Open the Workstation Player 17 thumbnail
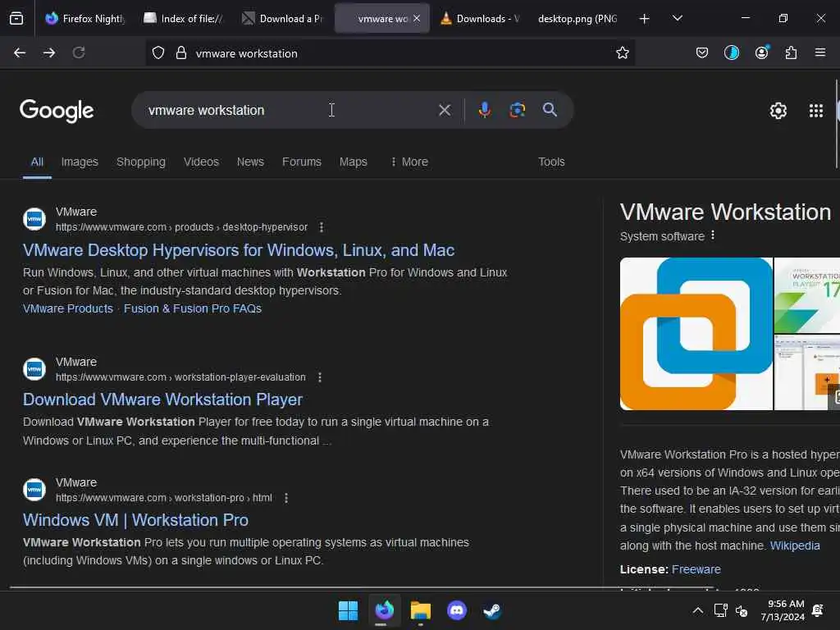The height and width of the screenshot is (630, 840). [807, 295]
